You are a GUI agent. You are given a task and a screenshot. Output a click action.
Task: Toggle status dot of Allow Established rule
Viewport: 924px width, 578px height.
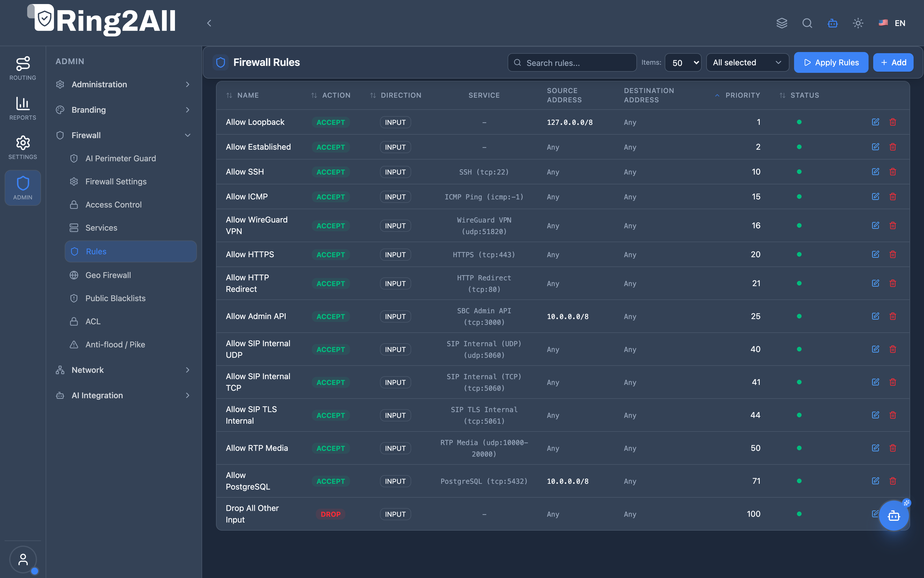[x=799, y=147]
